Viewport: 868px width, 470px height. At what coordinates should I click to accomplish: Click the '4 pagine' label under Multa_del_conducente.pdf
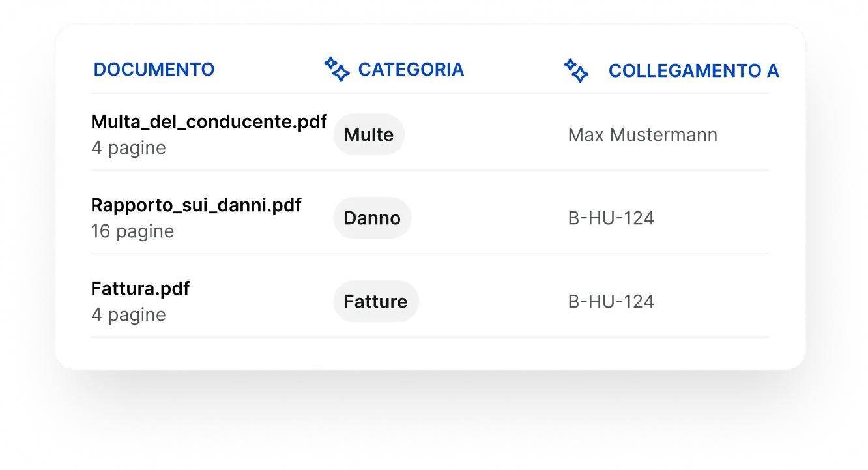pos(128,148)
